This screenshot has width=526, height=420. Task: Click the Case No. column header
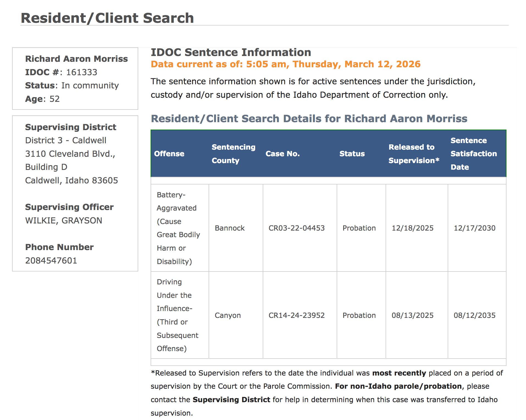(283, 154)
